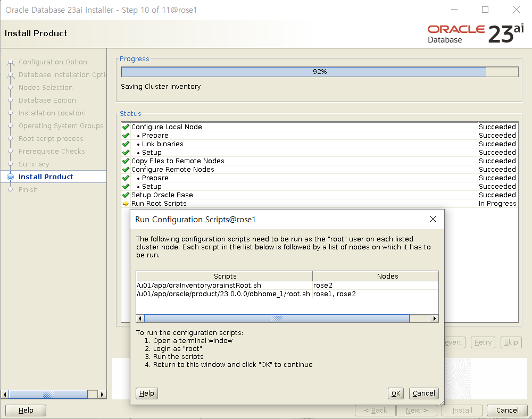The height and width of the screenshot is (419, 532).
Task: Select the Database Installation Options step
Action: pyautogui.click(x=62, y=74)
